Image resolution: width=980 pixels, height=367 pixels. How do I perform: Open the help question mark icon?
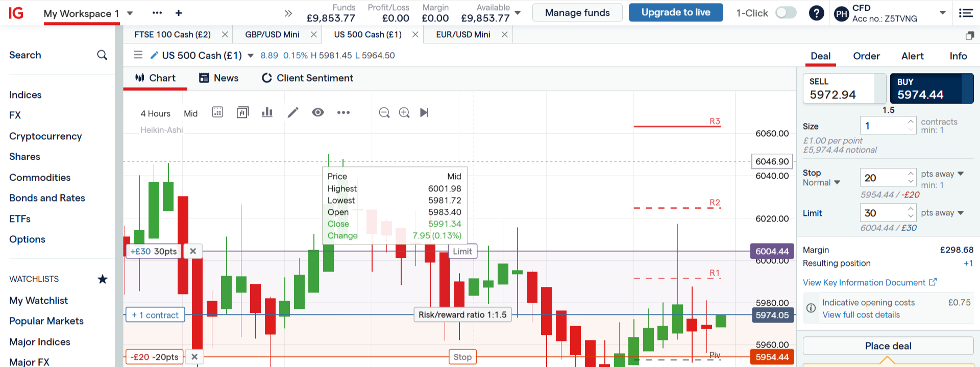pyautogui.click(x=817, y=13)
